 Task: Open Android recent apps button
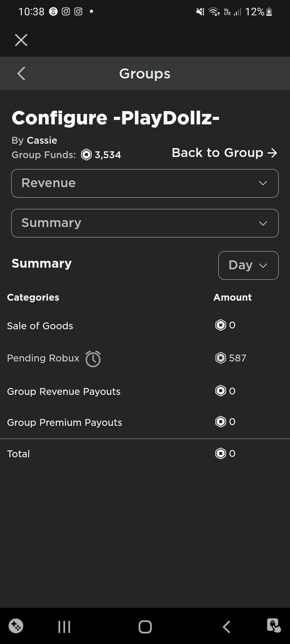pyautogui.click(x=64, y=626)
